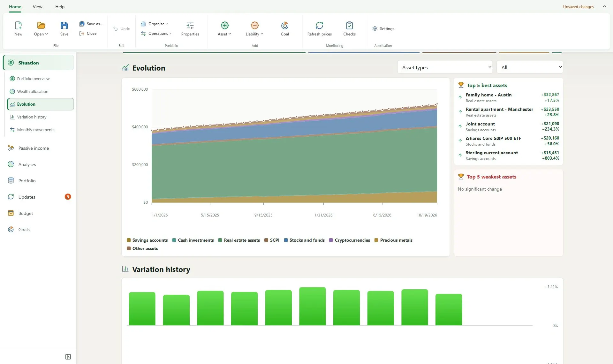Image resolution: width=613 pixels, height=364 pixels.
Task: Collapse the sidebar panel icon
Action: tap(68, 357)
